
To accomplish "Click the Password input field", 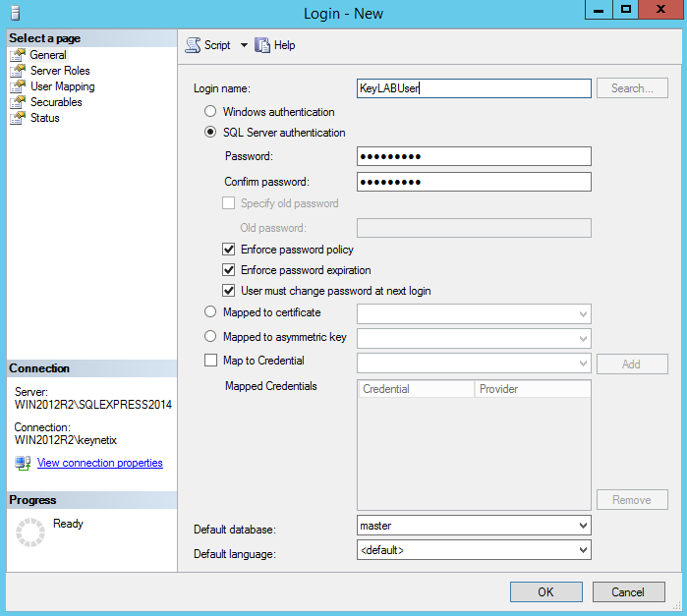I will click(474, 156).
